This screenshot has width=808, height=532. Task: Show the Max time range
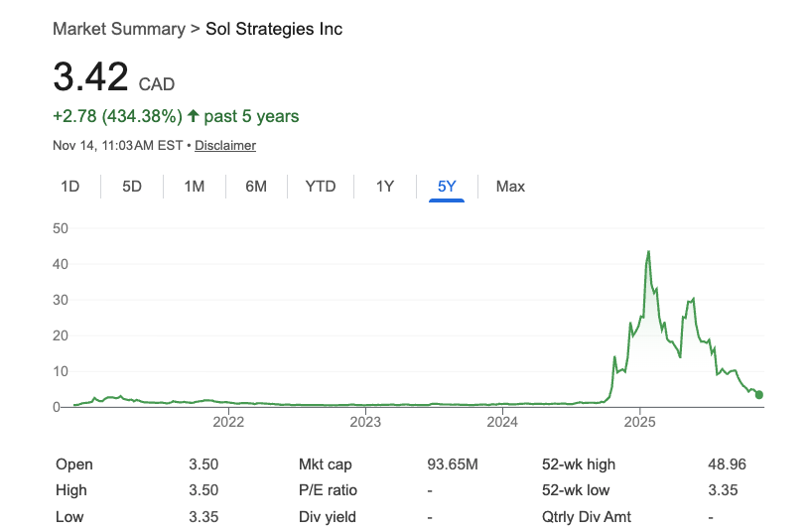coord(510,186)
